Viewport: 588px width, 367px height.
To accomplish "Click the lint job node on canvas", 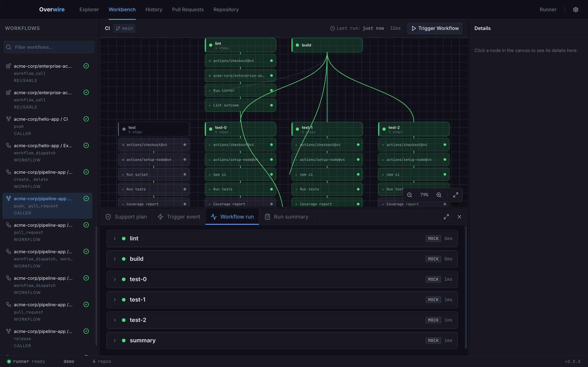I will click(241, 45).
